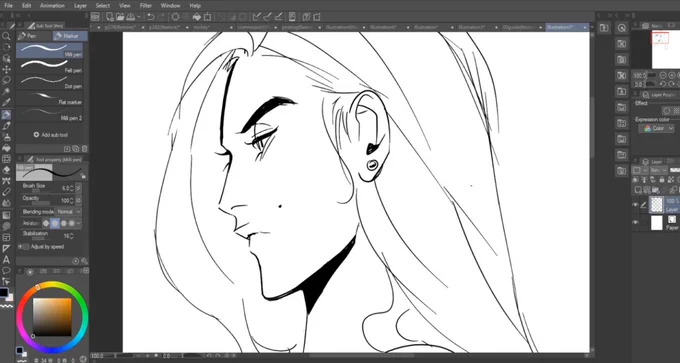The image size is (680, 363).
Task: Select the Text tool (A icon)
Action: (6, 260)
